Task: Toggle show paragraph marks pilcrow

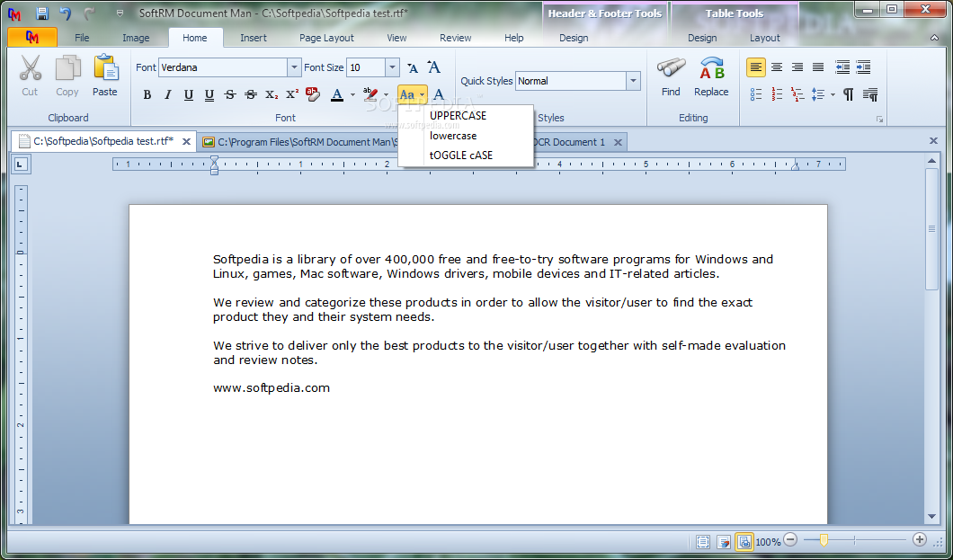Action: point(849,94)
